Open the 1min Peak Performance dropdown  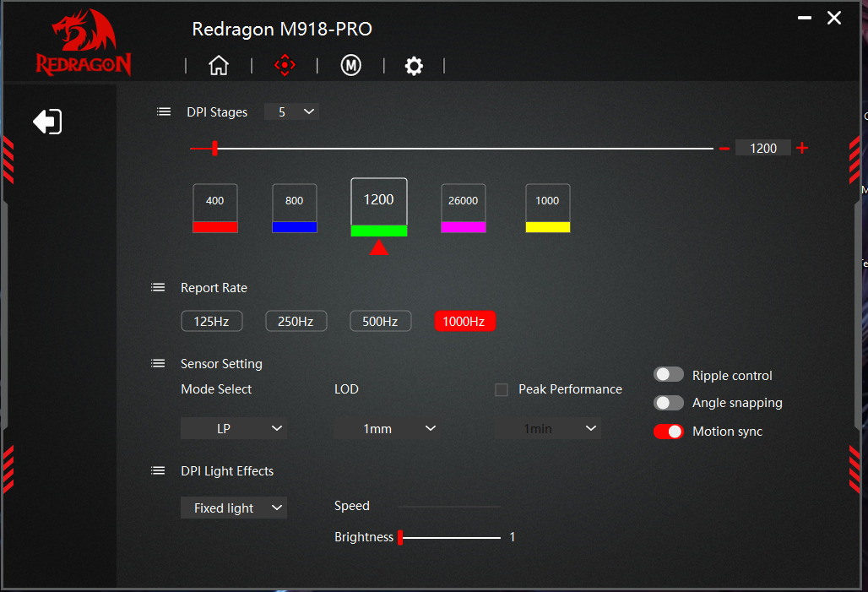pyautogui.click(x=548, y=429)
